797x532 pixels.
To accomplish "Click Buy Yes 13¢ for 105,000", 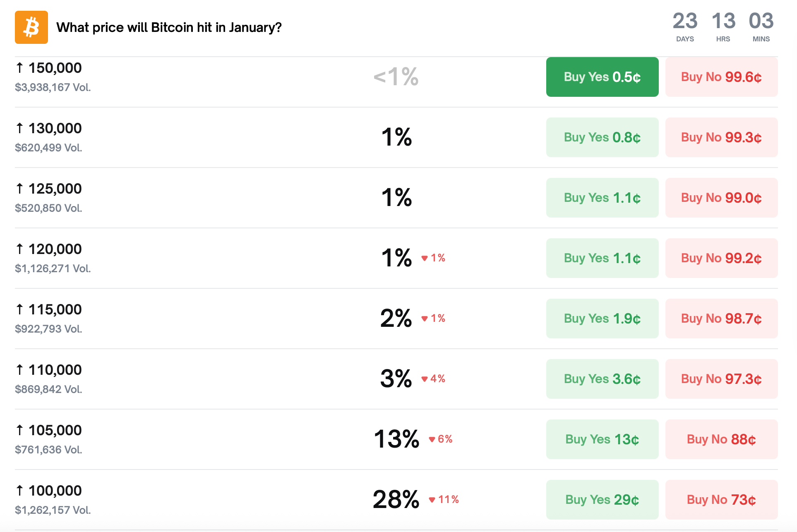I will [x=602, y=439].
